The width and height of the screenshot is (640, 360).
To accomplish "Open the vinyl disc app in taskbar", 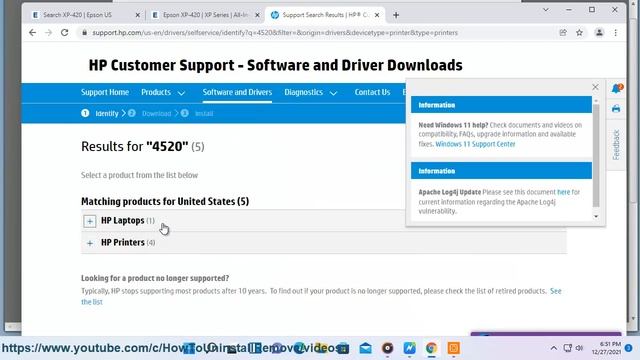I will [x=387, y=348].
